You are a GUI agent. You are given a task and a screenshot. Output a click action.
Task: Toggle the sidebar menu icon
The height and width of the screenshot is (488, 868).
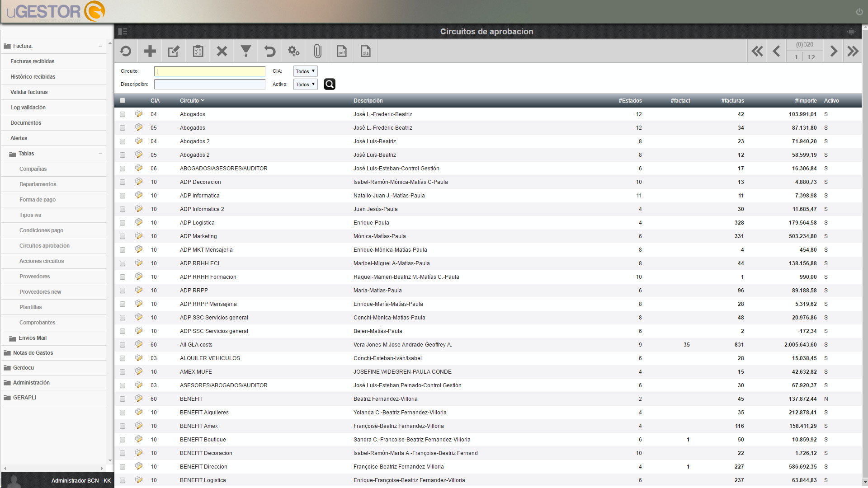[x=123, y=31]
